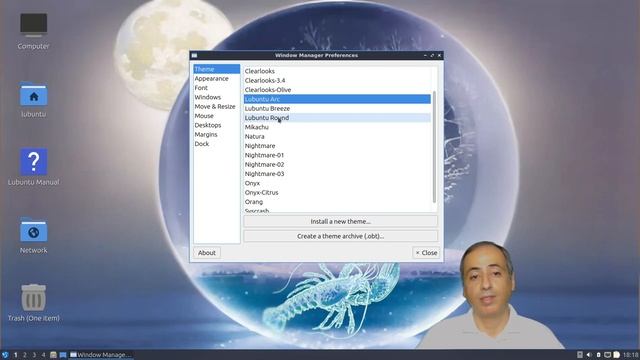Click the Window Manager taskbar entry
The height and width of the screenshot is (360, 640).
click(x=101, y=355)
